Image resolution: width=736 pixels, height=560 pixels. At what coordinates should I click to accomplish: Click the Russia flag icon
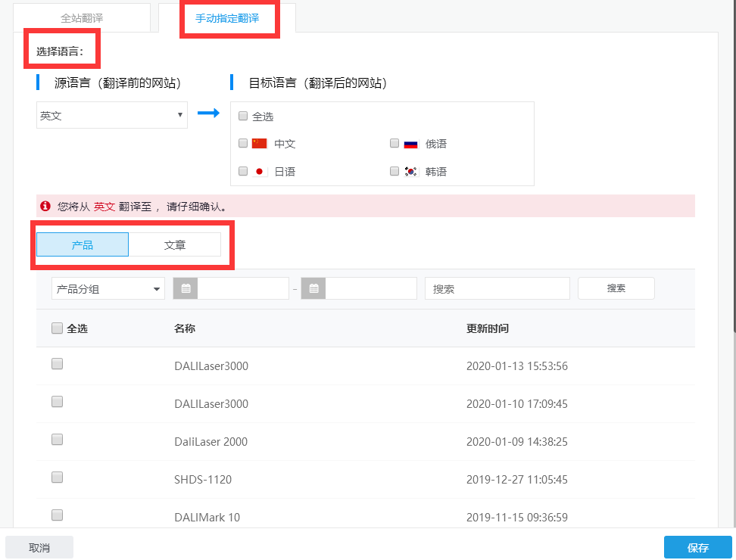point(411,144)
